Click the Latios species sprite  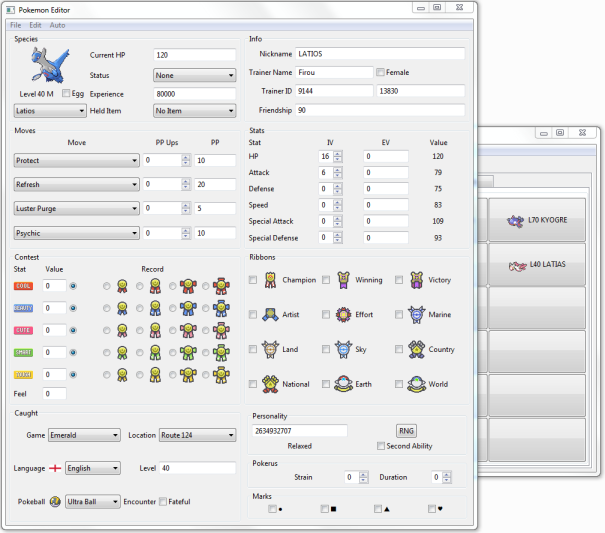[x=51, y=65]
